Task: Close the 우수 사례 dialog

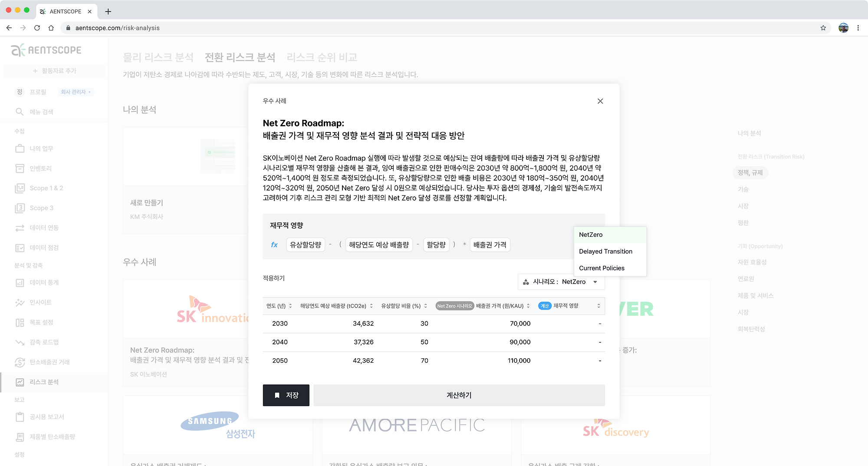Action: (x=600, y=101)
